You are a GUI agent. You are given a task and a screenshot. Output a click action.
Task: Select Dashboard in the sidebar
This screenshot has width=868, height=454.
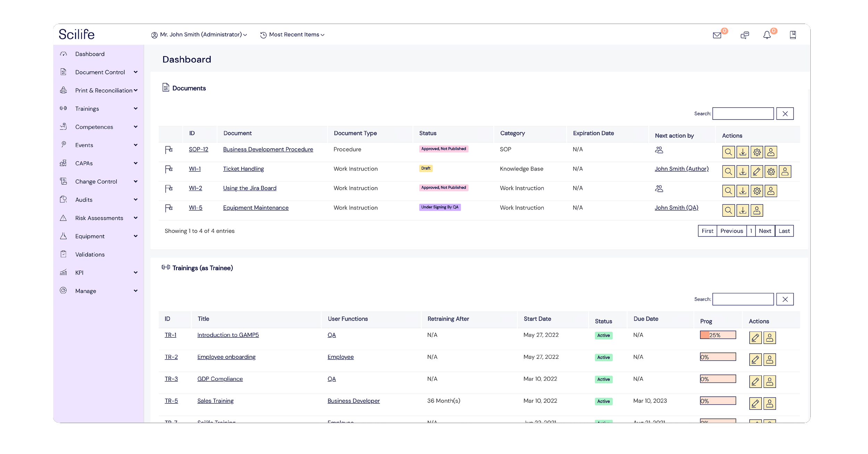point(90,54)
